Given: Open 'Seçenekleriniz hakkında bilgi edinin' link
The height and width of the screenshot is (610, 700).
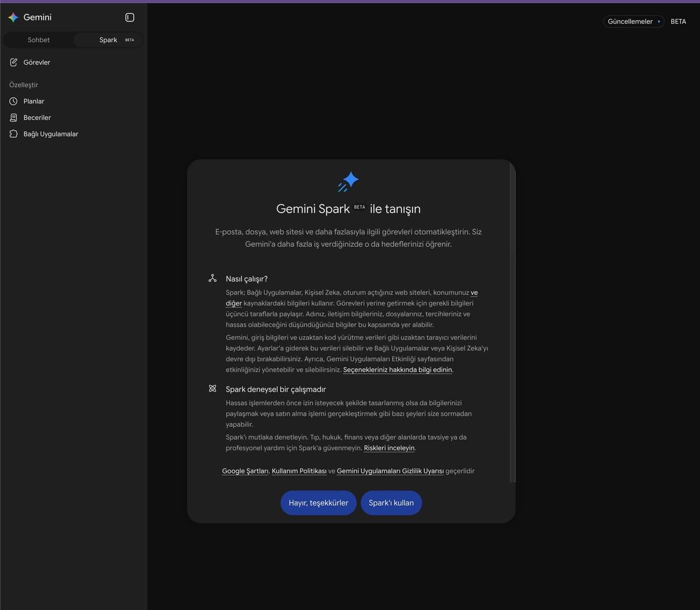Looking at the screenshot, I should (x=398, y=370).
